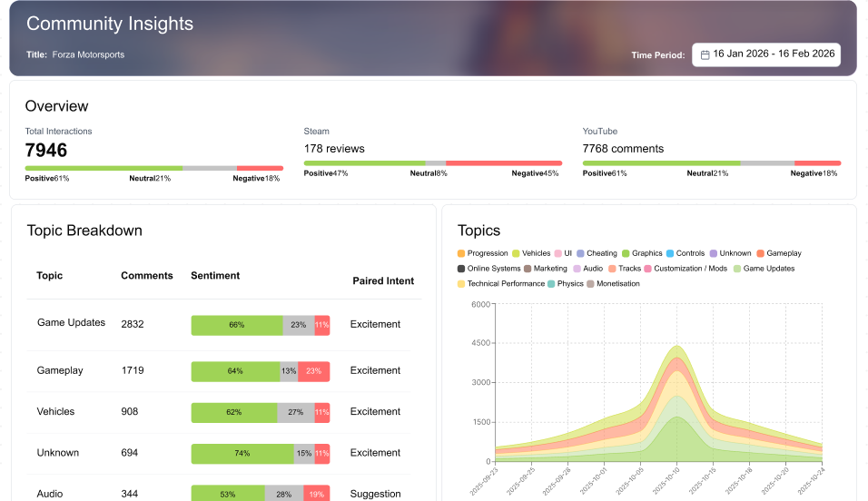Sort by the Comments column header

click(x=147, y=276)
